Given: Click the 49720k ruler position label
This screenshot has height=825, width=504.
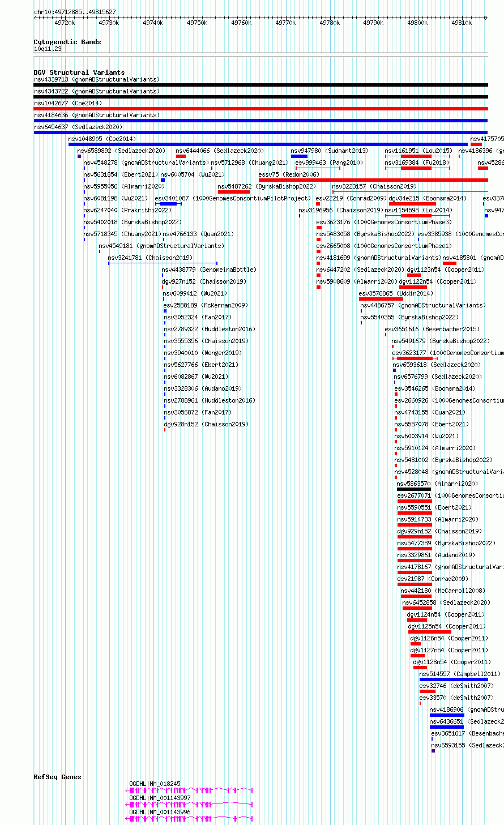Looking at the screenshot, I should [x=65, y=23].
